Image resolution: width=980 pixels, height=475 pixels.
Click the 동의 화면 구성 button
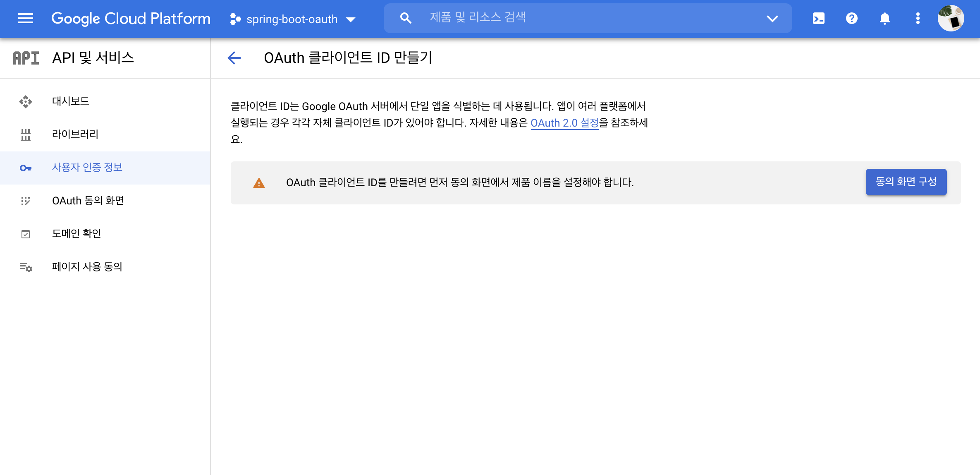[x=906, y=182]
